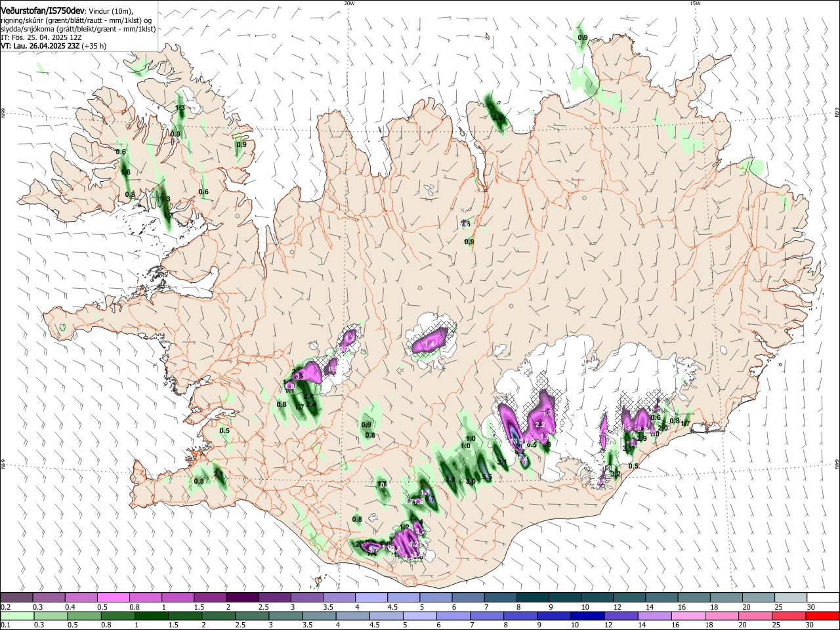Pick the lilac 14–16 rain legend swatch
Viewport: 840px width, 630px height.
[654, 616]
